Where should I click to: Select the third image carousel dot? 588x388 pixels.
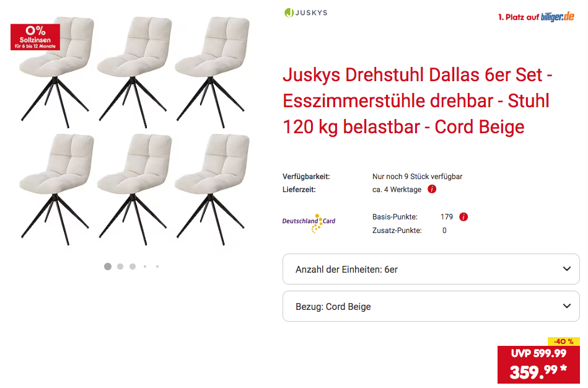[x=133, y=267]
